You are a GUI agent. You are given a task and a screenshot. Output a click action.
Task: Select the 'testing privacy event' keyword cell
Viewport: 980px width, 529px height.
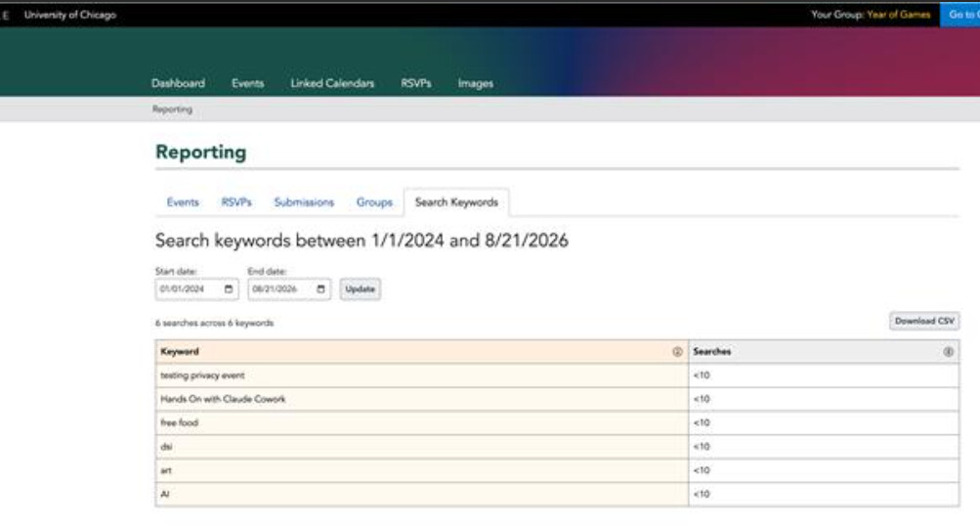click(x=422, y=375)
